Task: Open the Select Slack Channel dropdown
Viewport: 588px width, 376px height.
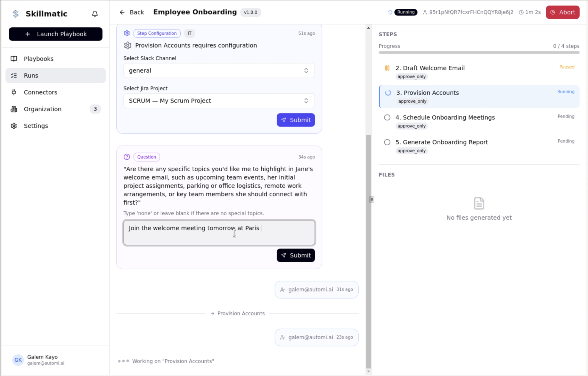Action: tap(219, 71)
